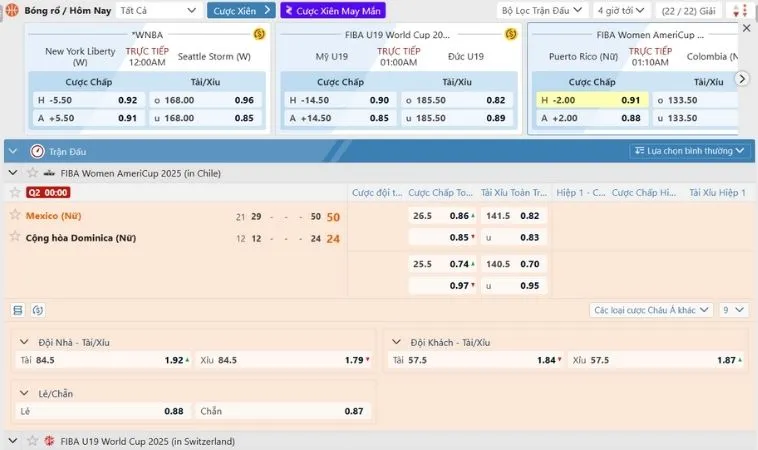Click the basketball sport icon in the header
This screenshot has height=450, width=758.
[x=12, y=10]
